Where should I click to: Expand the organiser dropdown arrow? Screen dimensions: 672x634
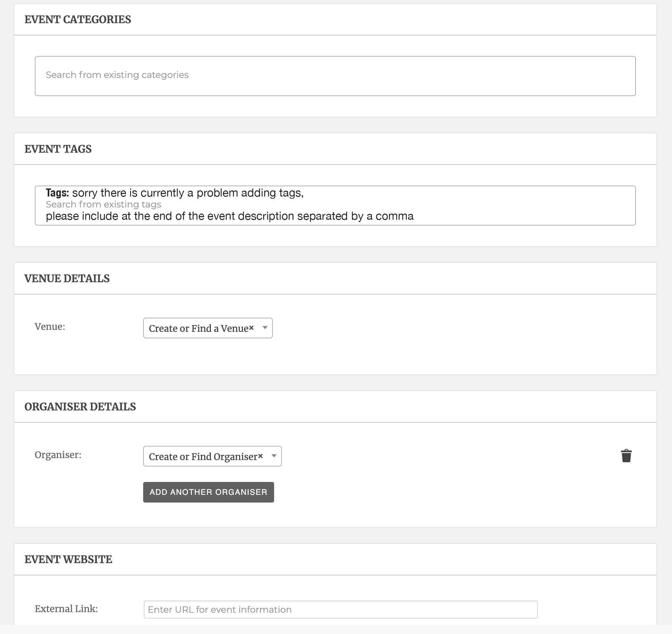[274, 456]
